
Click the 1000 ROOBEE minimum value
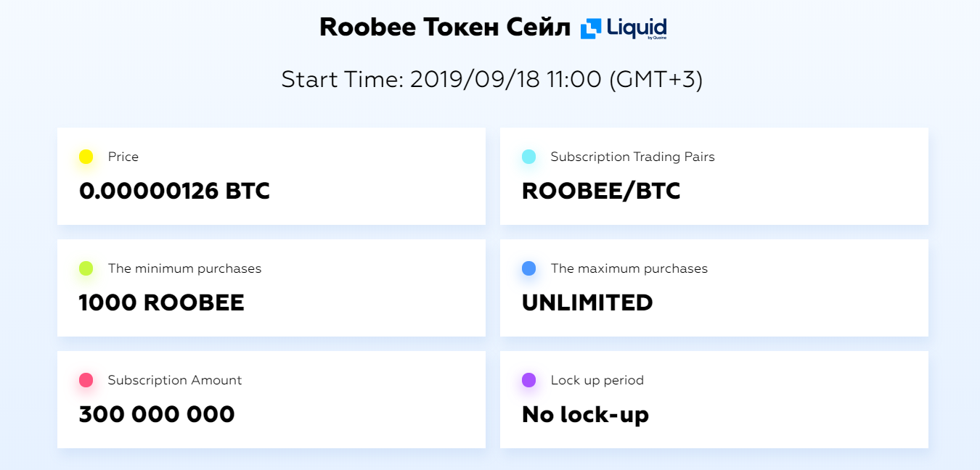coord(161,303)
